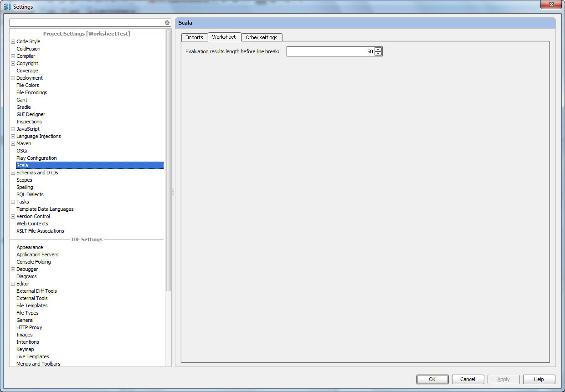Expand the Language Injections node
This screenshot has height=392, width=565.
[13, 136]
